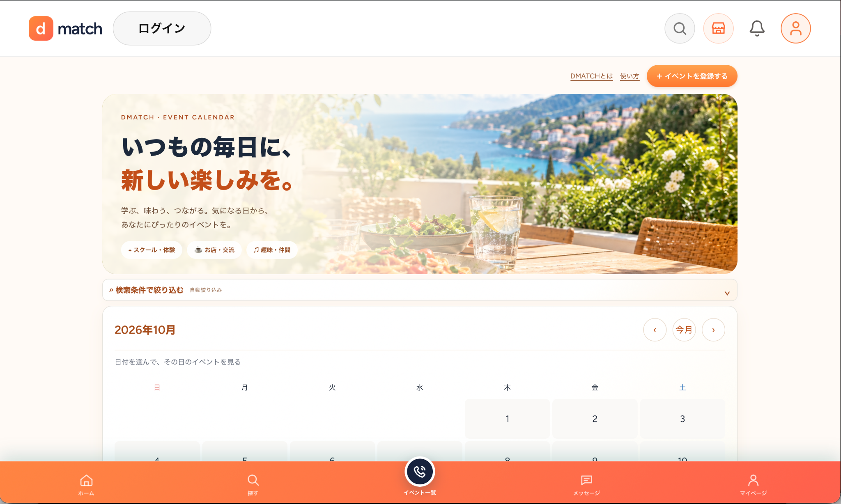Select the 趣味・仲間 category chip
Image resolution: width=841 pixels, height=504 pixels.
click(272, 250)
